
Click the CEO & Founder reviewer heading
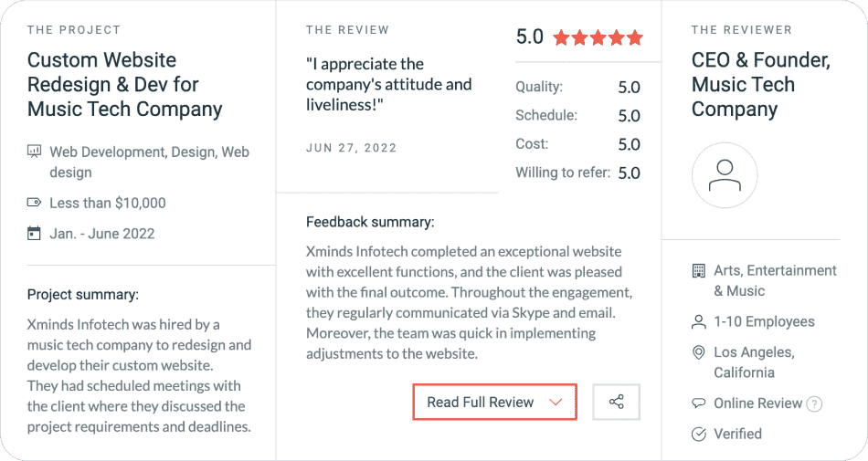point(760,85)
